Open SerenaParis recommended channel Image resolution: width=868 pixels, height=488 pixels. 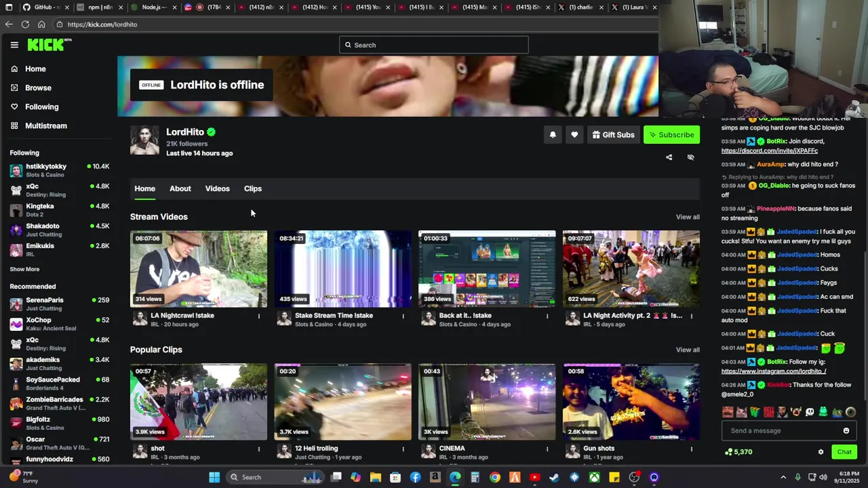pos(60,304)
